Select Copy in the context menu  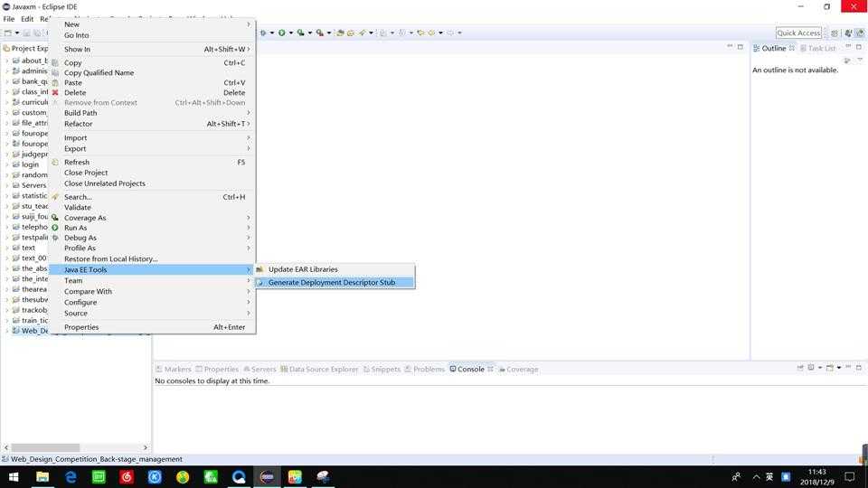[x=152, y=63]
